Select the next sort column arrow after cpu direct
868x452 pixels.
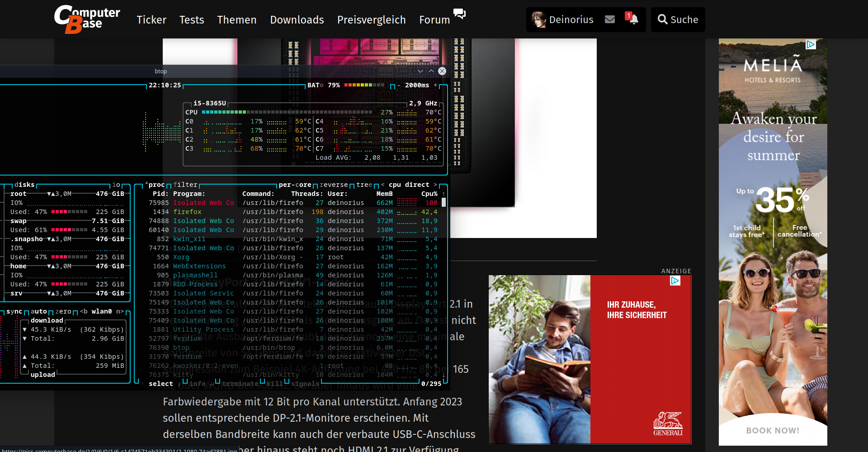click(x=435, y=185)
